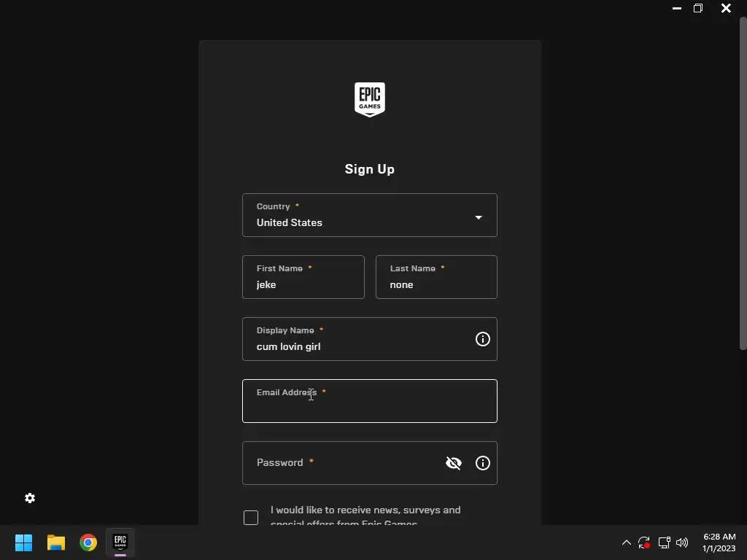Image resolution: width=747 pixels, height=560 pixels.
Task: Click the Epic Games logo
Action: (x=370, y=99)
